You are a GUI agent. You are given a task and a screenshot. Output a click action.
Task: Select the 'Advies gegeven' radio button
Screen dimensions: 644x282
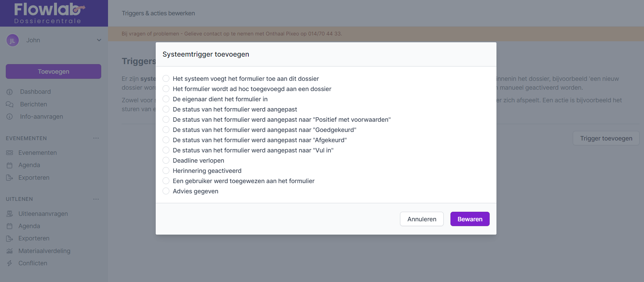166,191
